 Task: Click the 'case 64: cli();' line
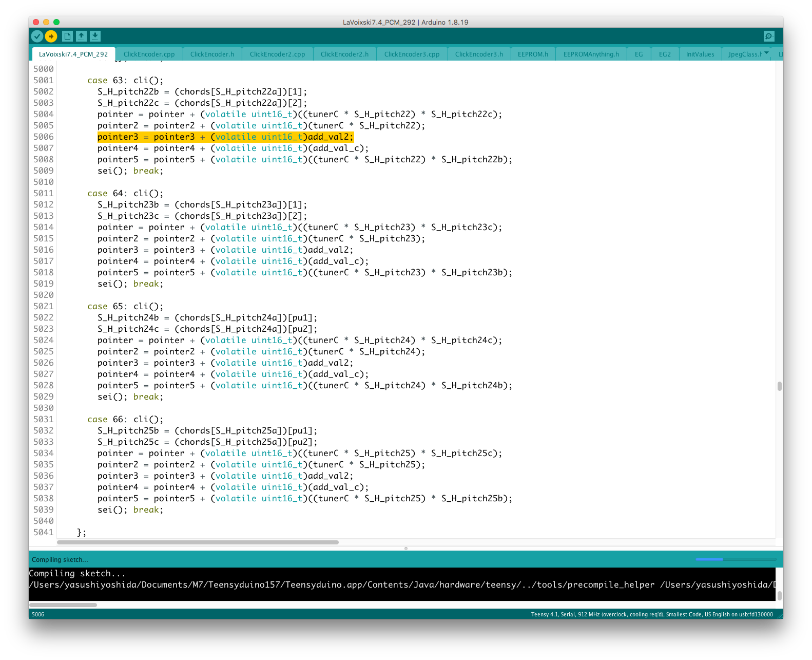point(125,193)
